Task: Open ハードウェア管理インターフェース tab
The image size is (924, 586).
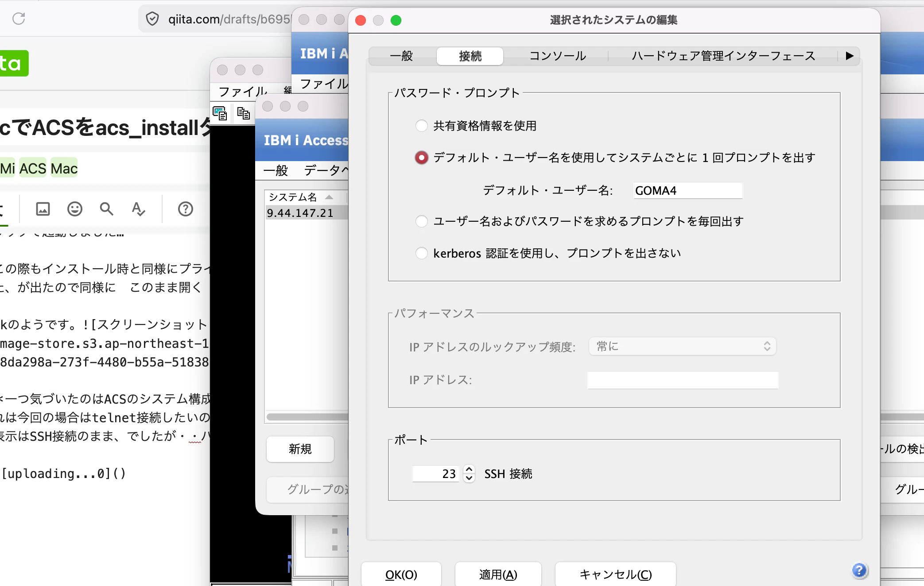Action: tap(723, 56)
